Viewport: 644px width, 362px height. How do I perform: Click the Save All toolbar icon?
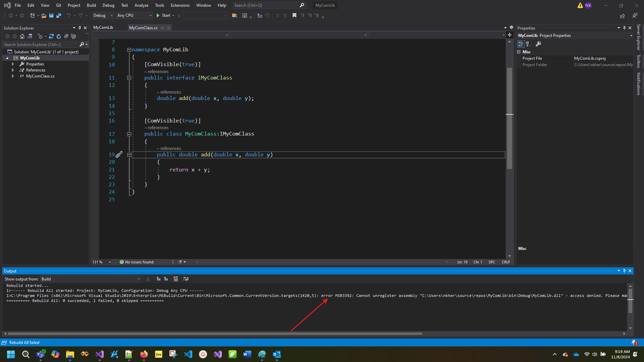(x=59, y=15)
